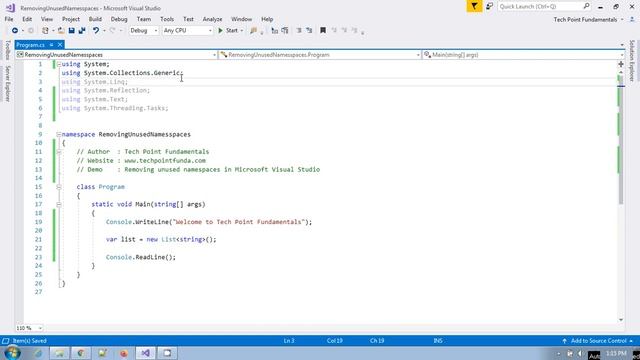The width and height of the screenshot is (640, 360).
Task: Open the File menu
Action: 9,19
